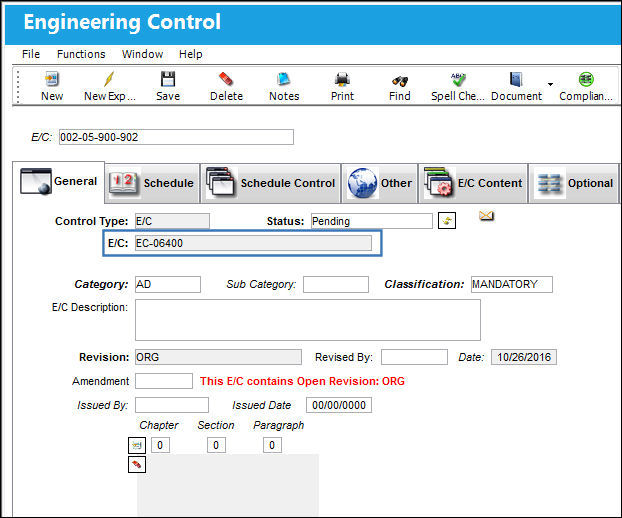This screenshot has width=622, height=518.
Task: Click the Issued By field
Action: point(172,405)
